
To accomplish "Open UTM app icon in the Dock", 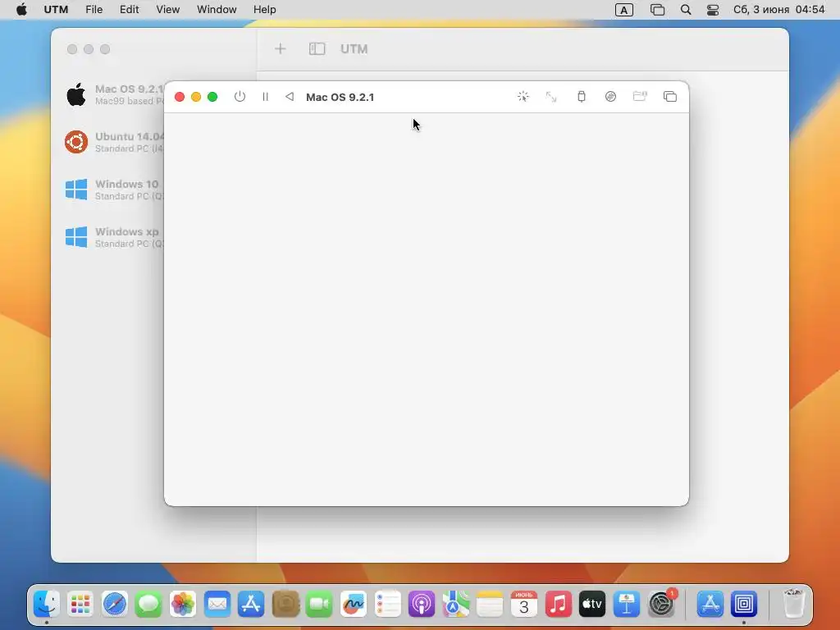I will tap(744, 605).
